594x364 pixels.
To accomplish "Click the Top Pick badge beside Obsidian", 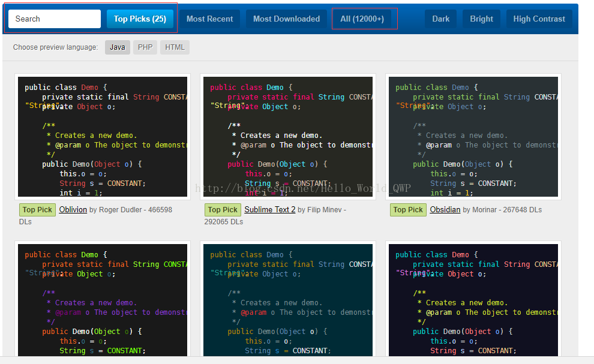I will point(407,210).
